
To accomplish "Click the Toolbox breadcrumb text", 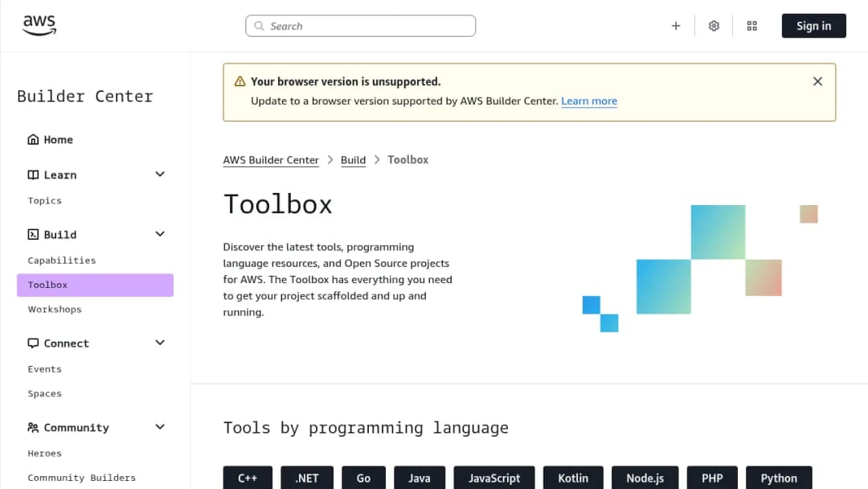I will pos(408,160).
